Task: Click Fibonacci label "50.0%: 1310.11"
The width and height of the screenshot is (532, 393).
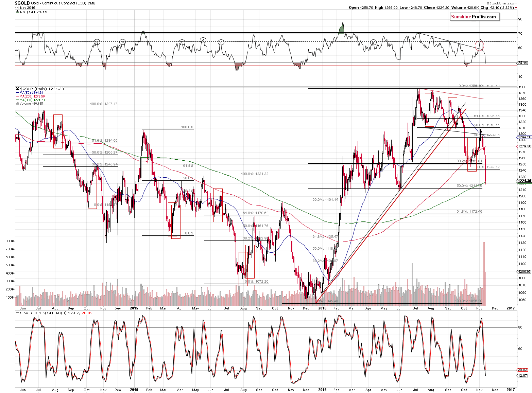Action: pos(487,125)
